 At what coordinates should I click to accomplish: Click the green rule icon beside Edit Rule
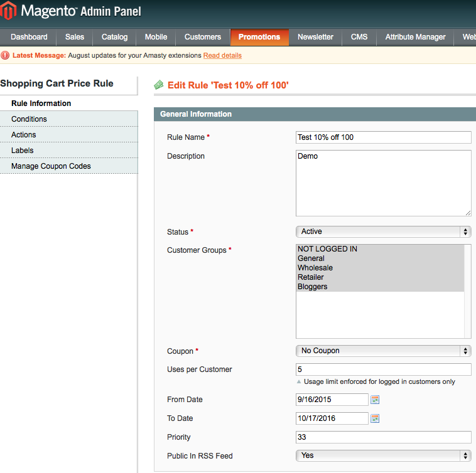click(158, 85)
